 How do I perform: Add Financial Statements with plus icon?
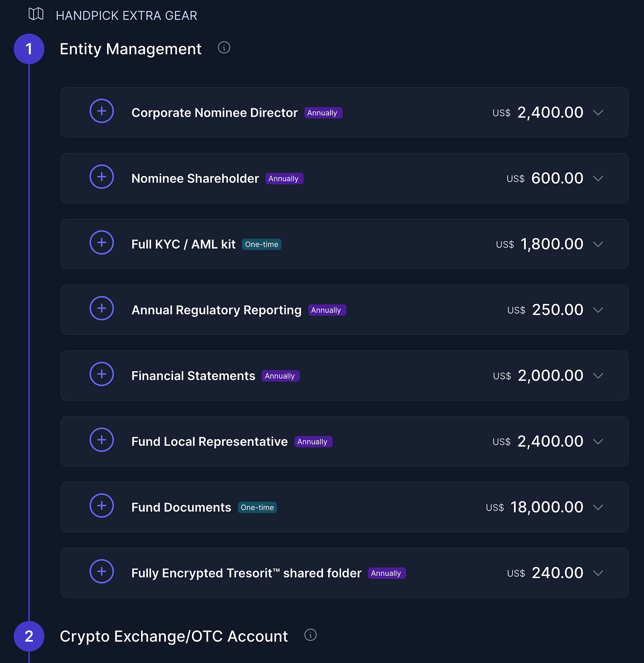click(x=102, y=374)
